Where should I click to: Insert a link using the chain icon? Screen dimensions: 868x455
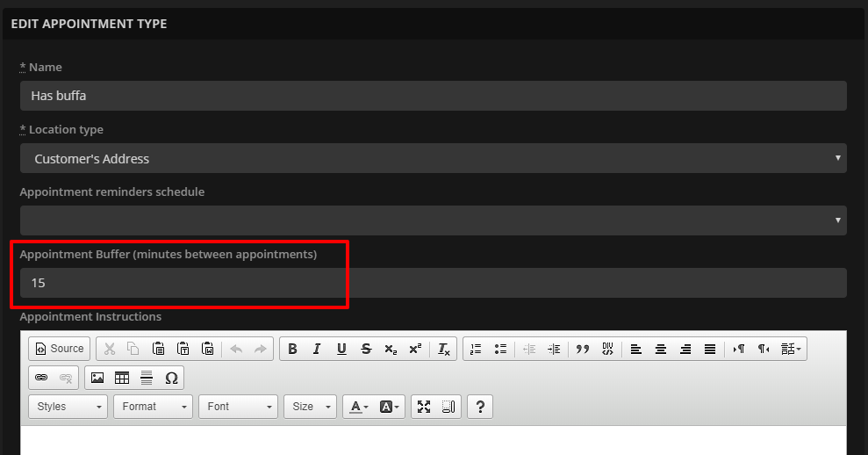pyautogui.click(x=41, y=378)
